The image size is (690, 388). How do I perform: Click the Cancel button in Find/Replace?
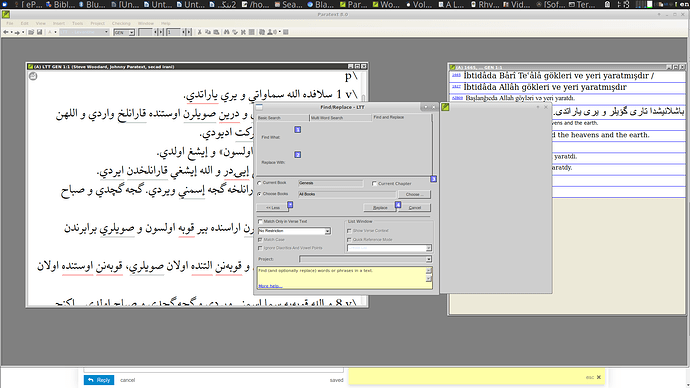(x=415, y=208)
